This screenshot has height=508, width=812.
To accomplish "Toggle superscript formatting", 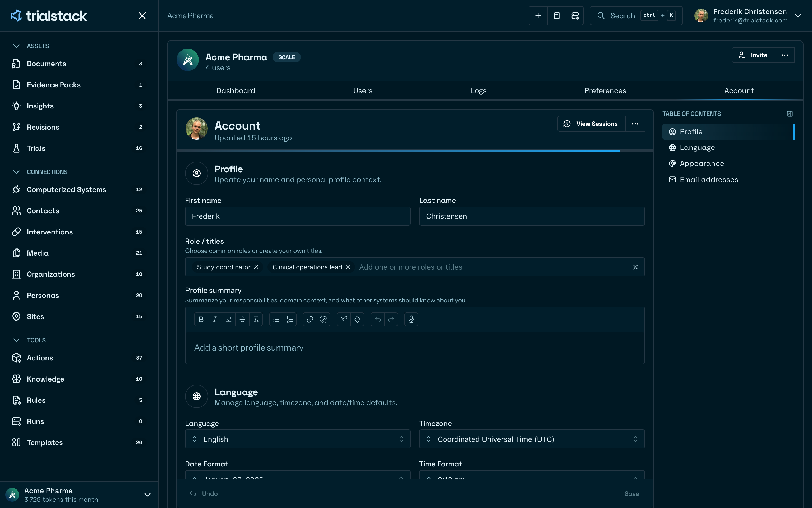I will (x=344, y=319).
